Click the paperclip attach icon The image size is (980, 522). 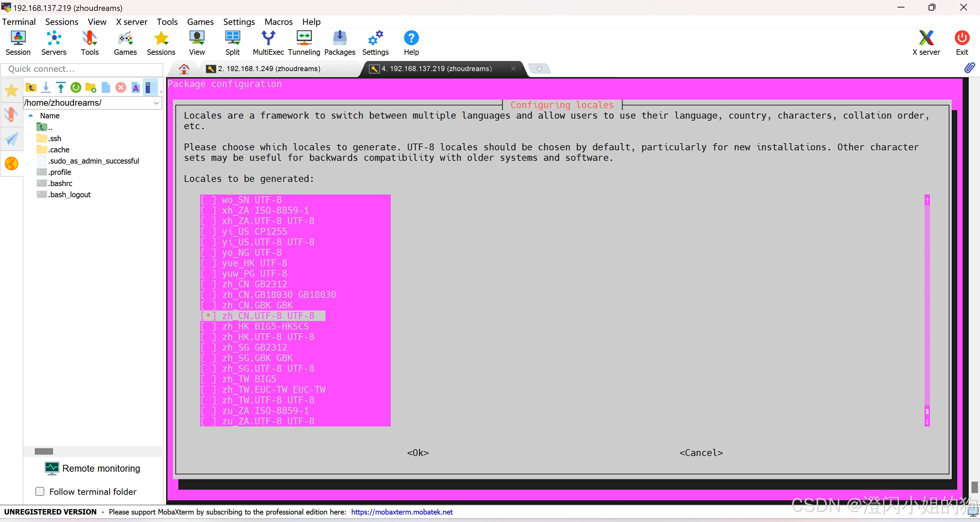(x=969, y=68)
